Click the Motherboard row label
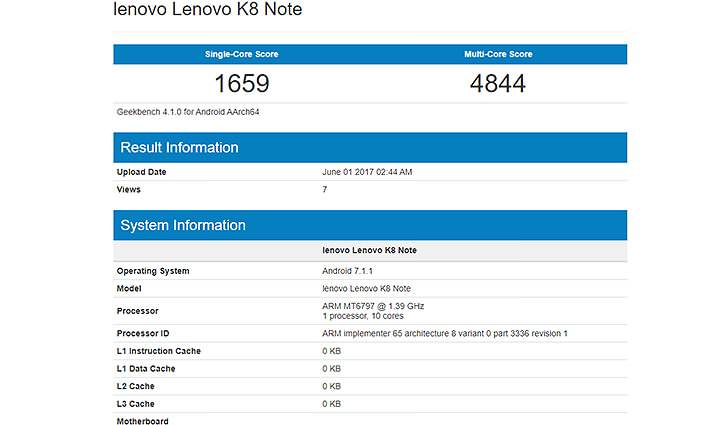 pos(143,421)
